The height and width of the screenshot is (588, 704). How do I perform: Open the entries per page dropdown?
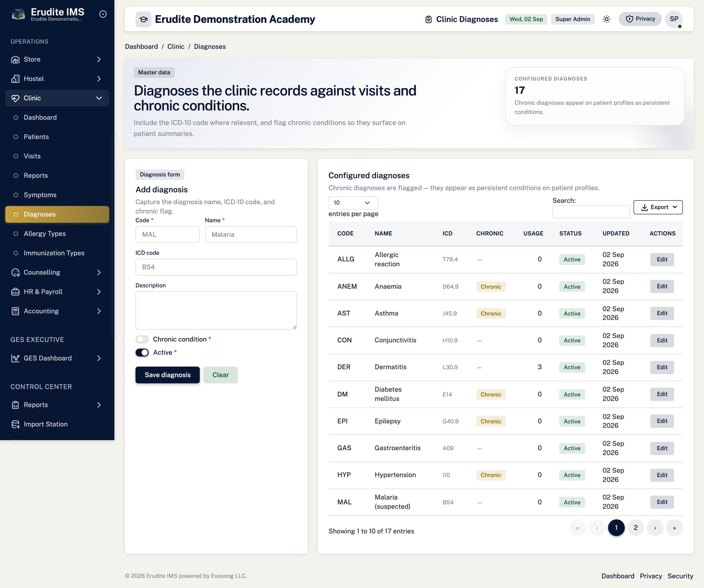pos(353,203)
